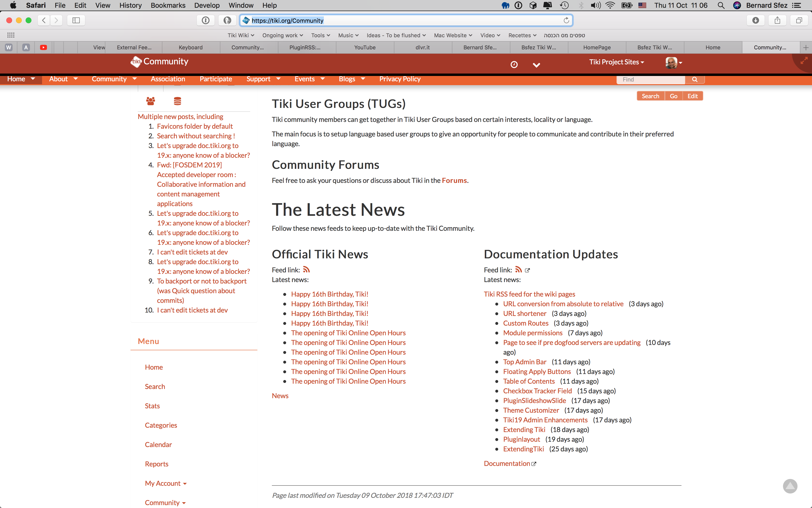The image size is (812, 508).
Task: Expand the header chevron dropdown
Action: (536, 65)
